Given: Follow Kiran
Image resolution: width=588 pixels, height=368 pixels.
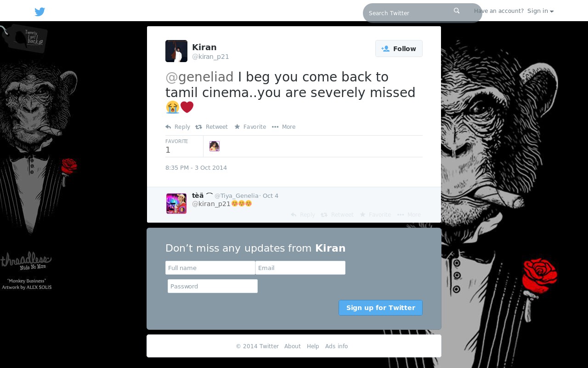Looking at the screenshot, I should (x=399, y=49).
